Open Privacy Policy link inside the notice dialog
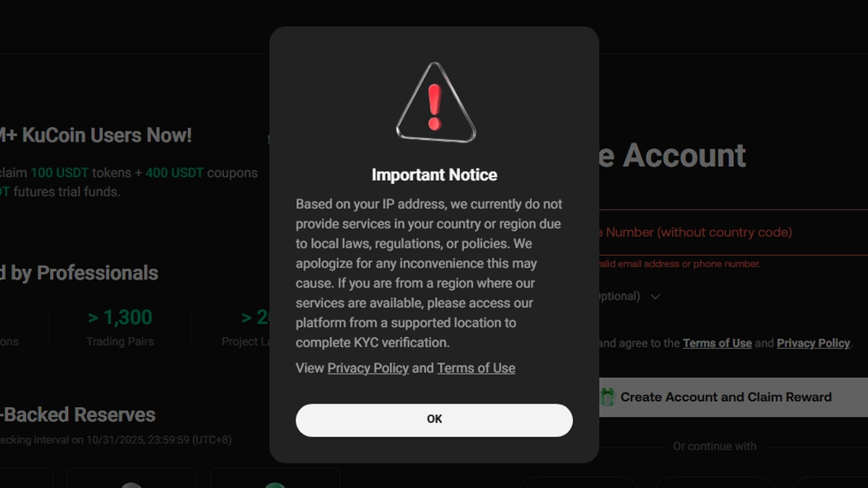 (367, 368)
